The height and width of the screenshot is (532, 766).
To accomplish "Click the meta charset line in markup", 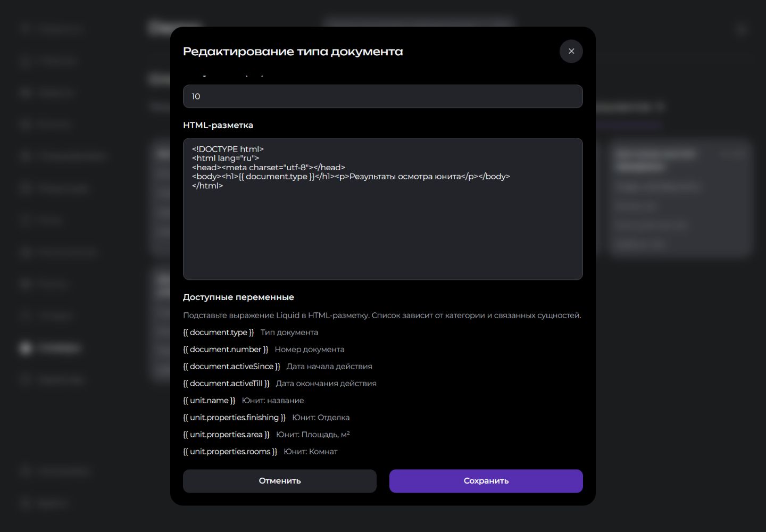I will coord(269,167).
